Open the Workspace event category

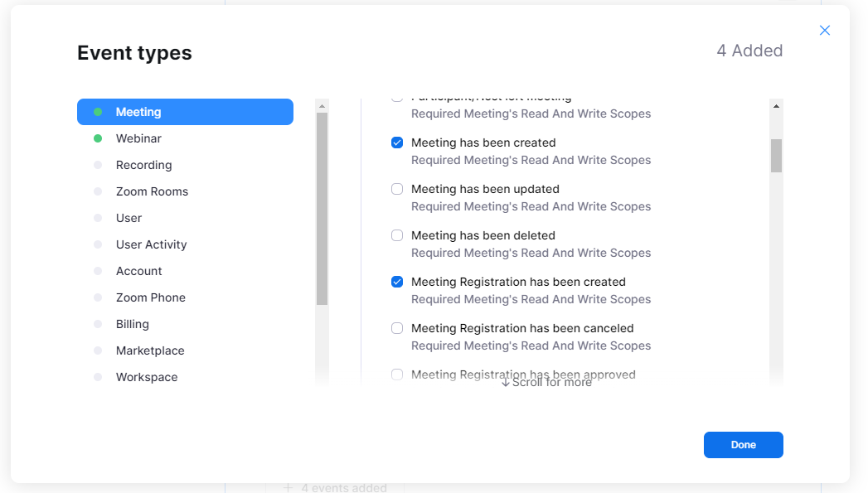point(147,377)
